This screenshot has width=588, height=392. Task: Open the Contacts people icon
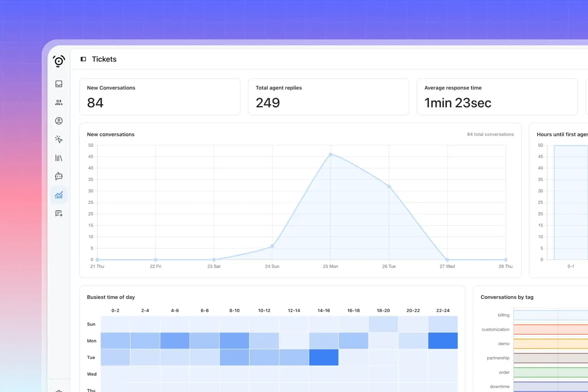coord(59,102)
